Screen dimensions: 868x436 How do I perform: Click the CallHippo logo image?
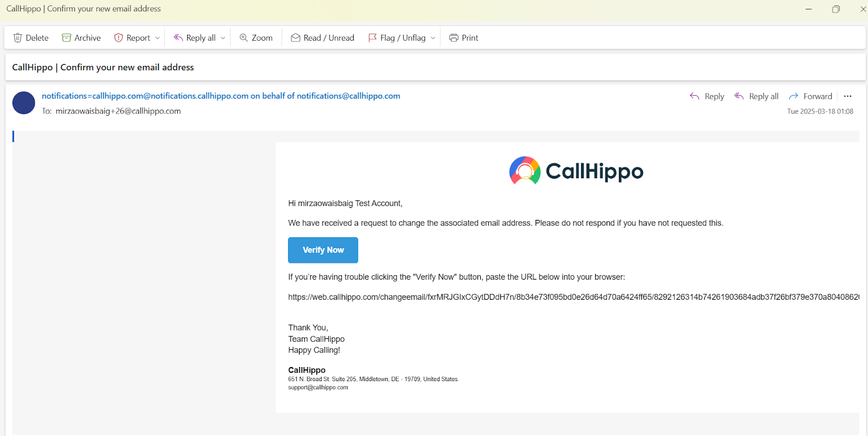576,171
